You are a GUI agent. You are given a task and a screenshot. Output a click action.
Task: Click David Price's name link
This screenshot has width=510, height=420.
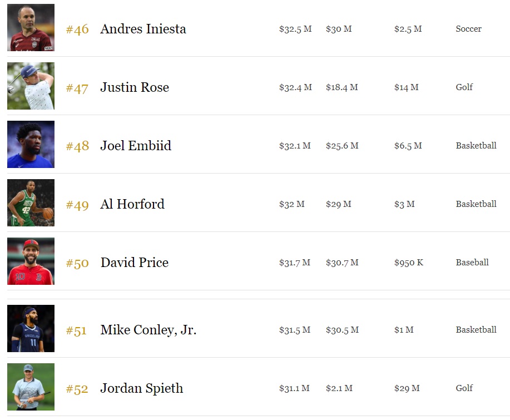pyautogui.click(x=134, y=263)
